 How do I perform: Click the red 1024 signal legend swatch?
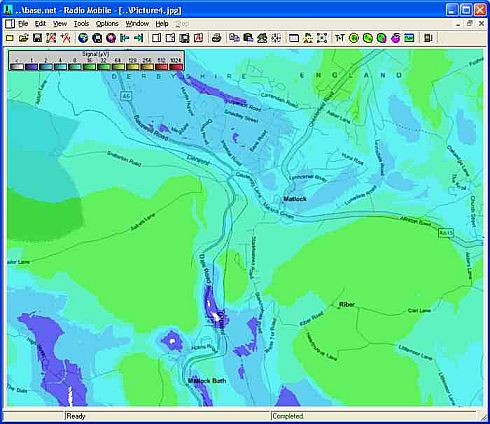(176, 67)
